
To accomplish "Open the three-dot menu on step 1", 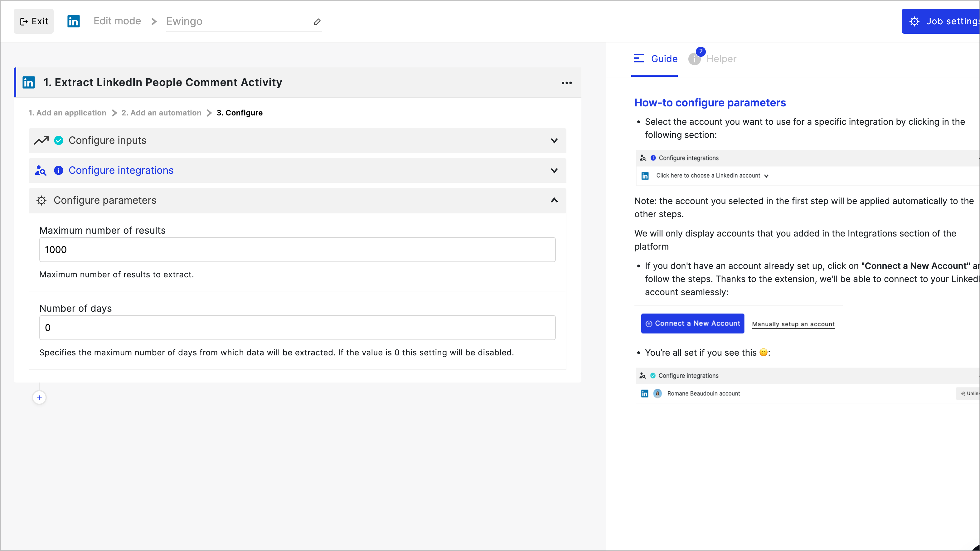I will coord(566,83).
